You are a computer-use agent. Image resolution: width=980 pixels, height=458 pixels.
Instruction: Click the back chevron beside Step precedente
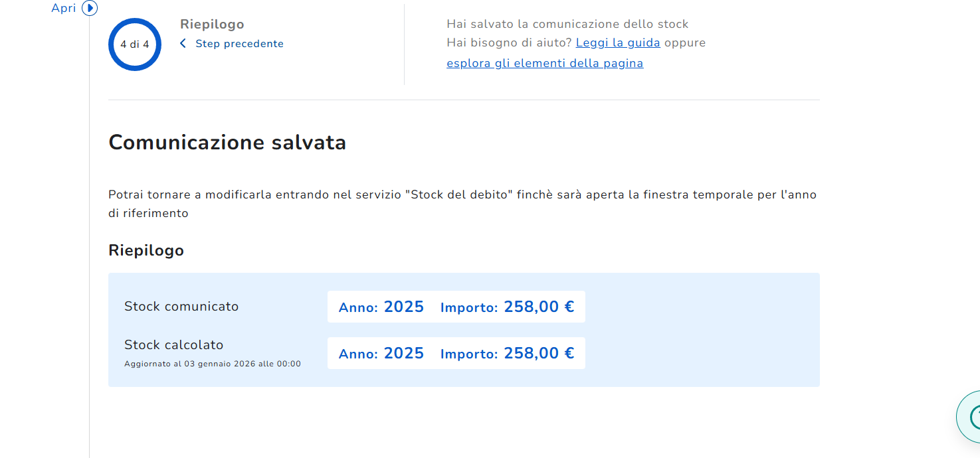(x=183, y=44)
